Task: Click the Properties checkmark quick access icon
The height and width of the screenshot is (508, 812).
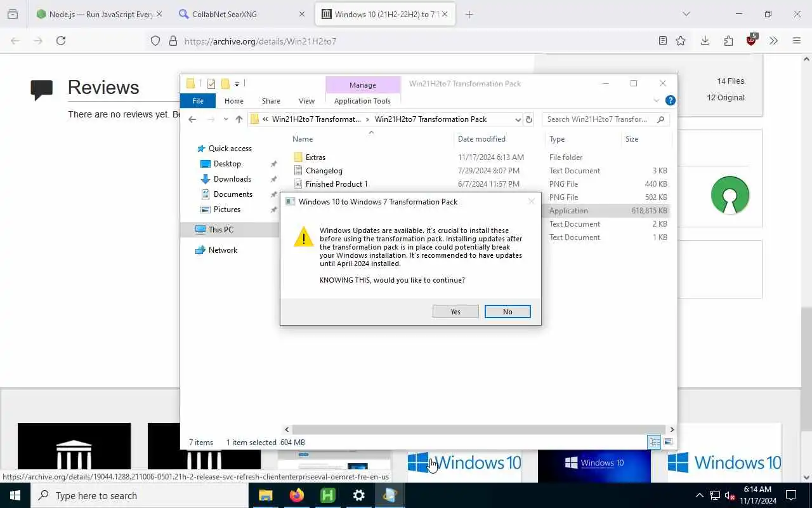Action: [x=211, y=84]
